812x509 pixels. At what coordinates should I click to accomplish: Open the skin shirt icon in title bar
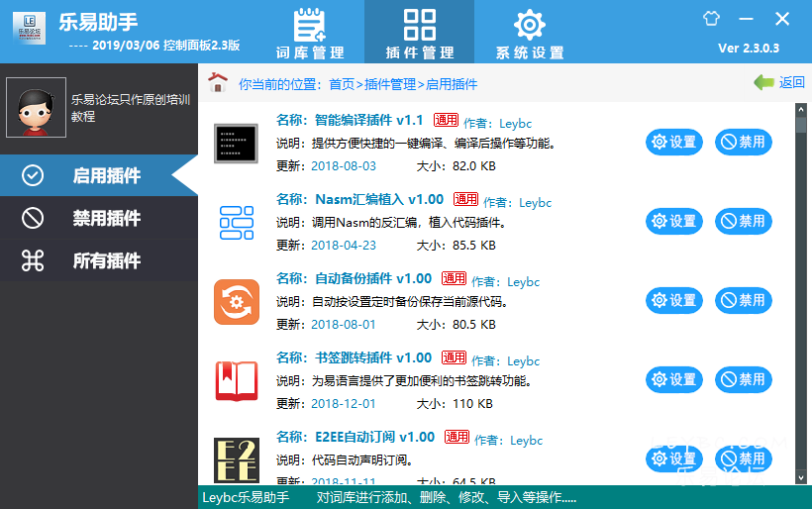711,18
